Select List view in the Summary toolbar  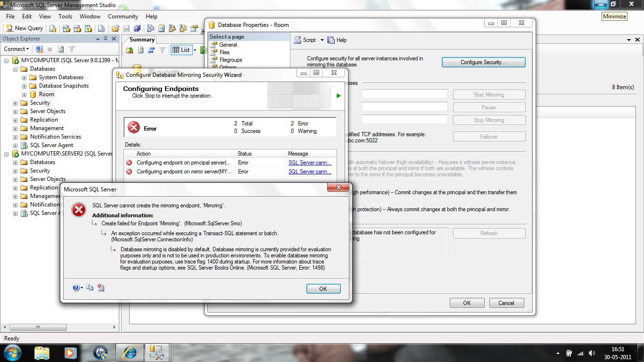coord(182,50)
